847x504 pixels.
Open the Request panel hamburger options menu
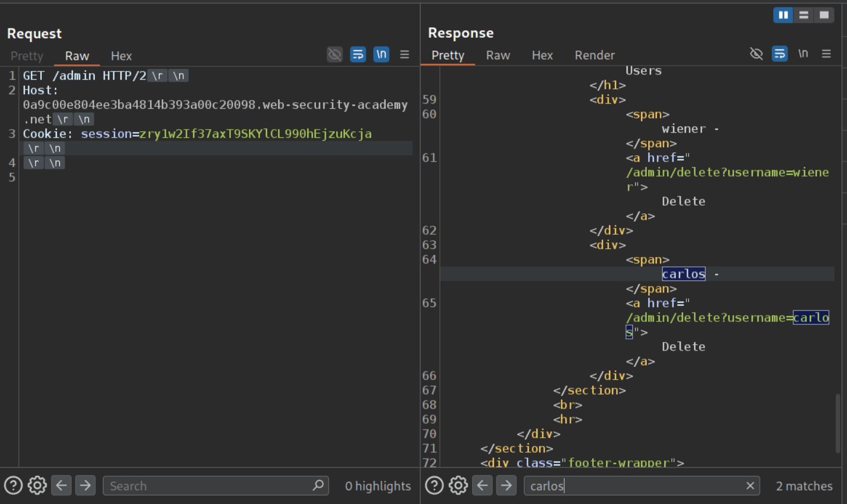coord(404,55)
